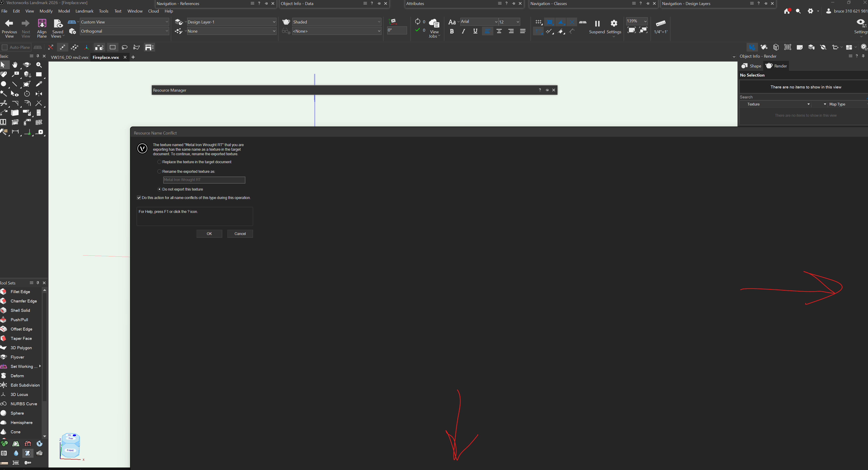
Task: Select the Flyover tool in Basic palette
Action: [x=27, y=65]
